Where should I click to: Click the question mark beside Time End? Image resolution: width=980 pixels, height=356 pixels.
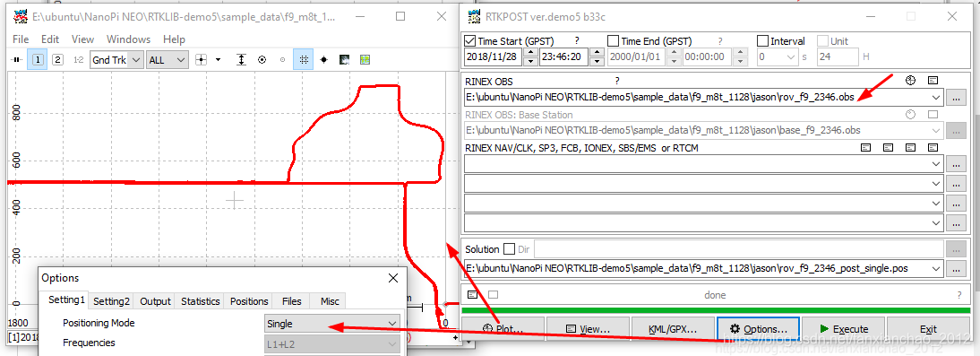coord(720,41)
